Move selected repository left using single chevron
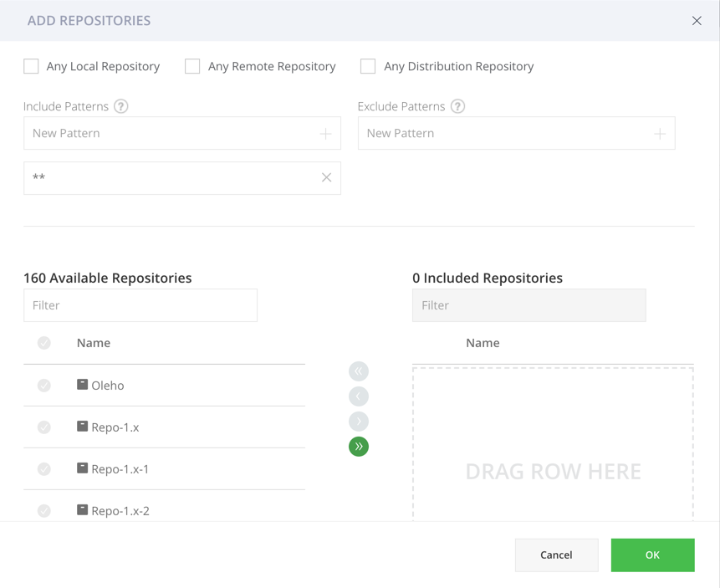Image resolution: width=720 pixels, height=588 pixels. tap(359, 396)
